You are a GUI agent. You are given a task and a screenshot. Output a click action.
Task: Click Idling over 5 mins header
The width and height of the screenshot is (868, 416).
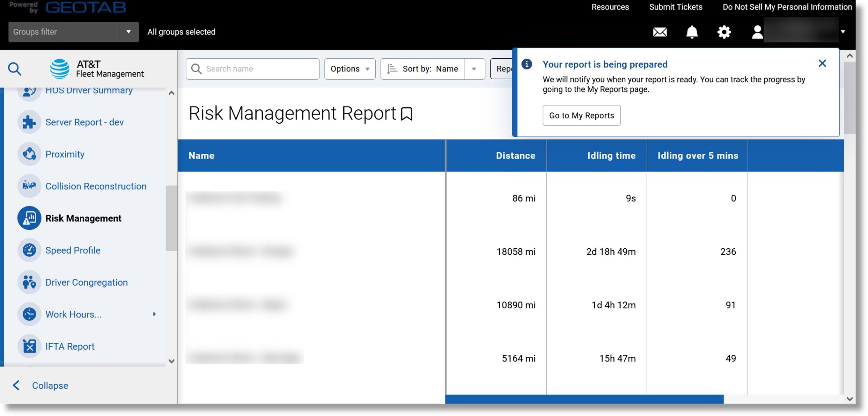pos(697,155)
